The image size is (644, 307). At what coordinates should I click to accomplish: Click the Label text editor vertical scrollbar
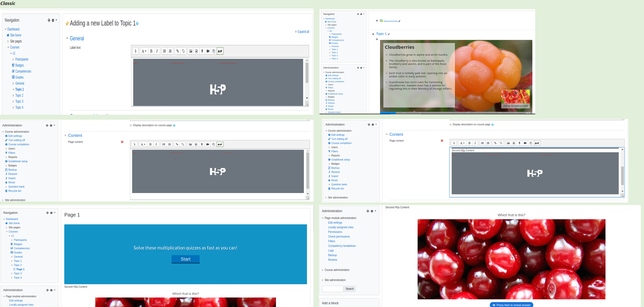[307, 79]
